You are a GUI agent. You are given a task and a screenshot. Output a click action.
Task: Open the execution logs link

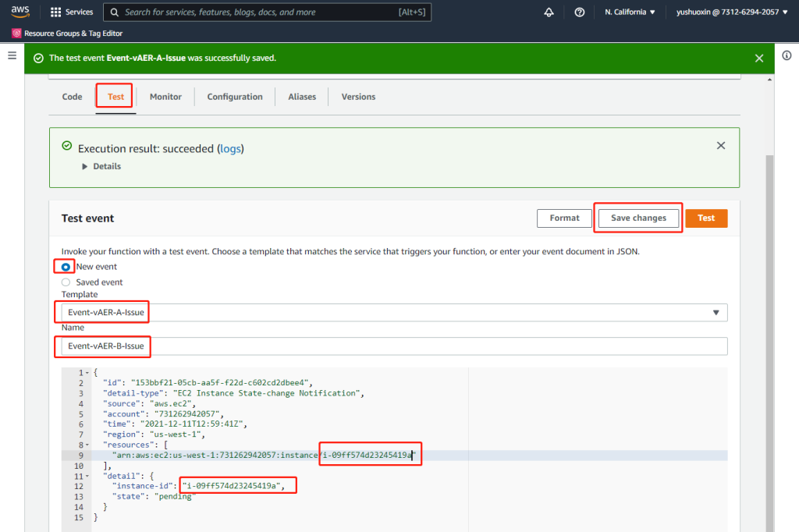pyautogui.click(x=230, y=148)
